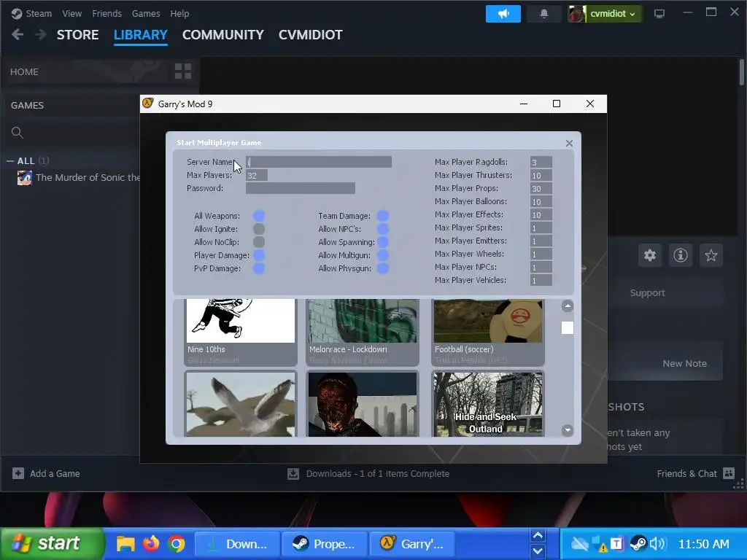Open the collections grid icon beside Home
Image resolution: width=747 pixels, height=560 pixels.
(183, 71)
